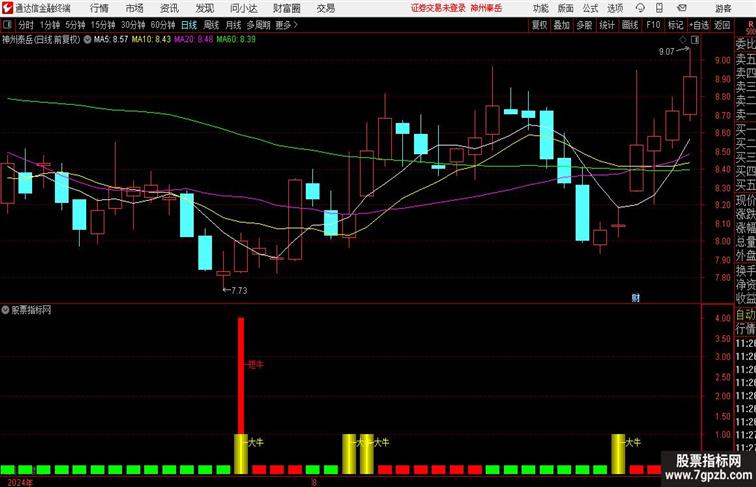Click the diamond icon above price axis
756x487 pixels.
click(683, 40)
